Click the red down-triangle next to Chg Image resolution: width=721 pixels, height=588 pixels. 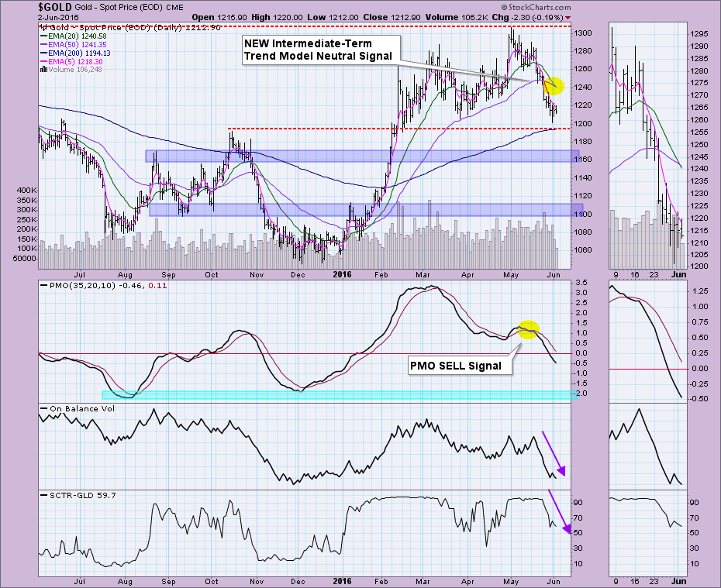coord(567,17)
